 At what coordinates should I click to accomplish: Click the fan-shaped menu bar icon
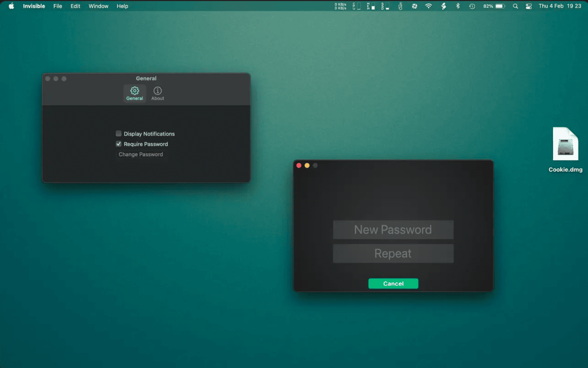[414, 6]
